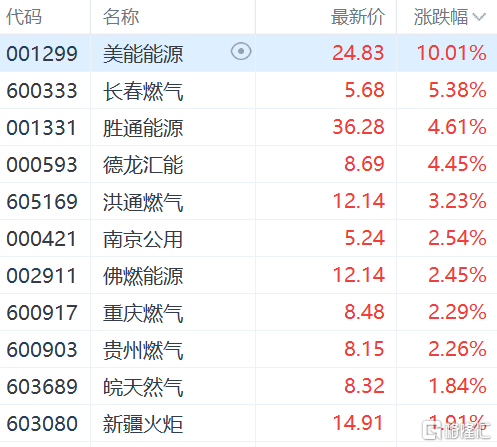This screenshot has height=447, width=497.
Task: Open stock 美能能源
Action: pyautogui.click(x=143, y=54)
